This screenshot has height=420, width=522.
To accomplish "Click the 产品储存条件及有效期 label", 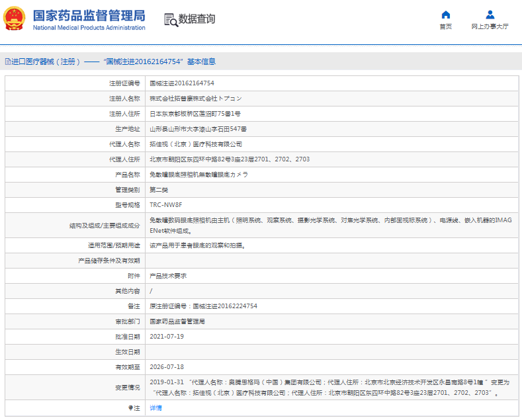I will 109,261.
